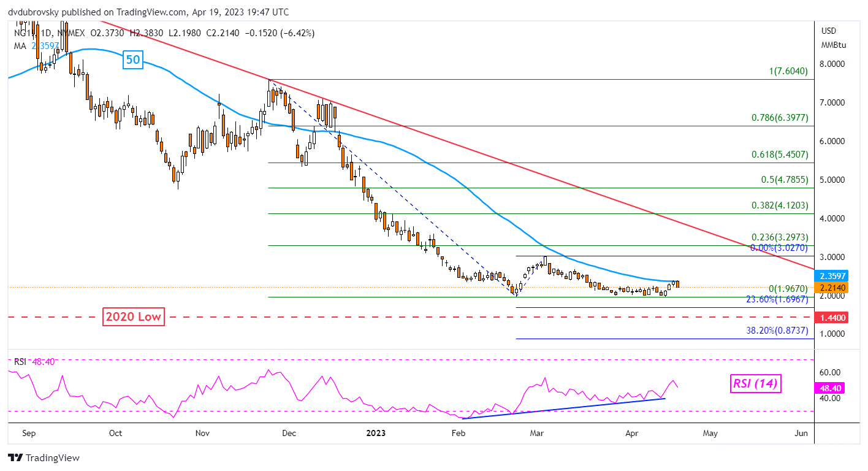This screenshot has height=471, width=868.
Task: Click the red 1.4400 price axis tag
Action: (x=836, y=318)
